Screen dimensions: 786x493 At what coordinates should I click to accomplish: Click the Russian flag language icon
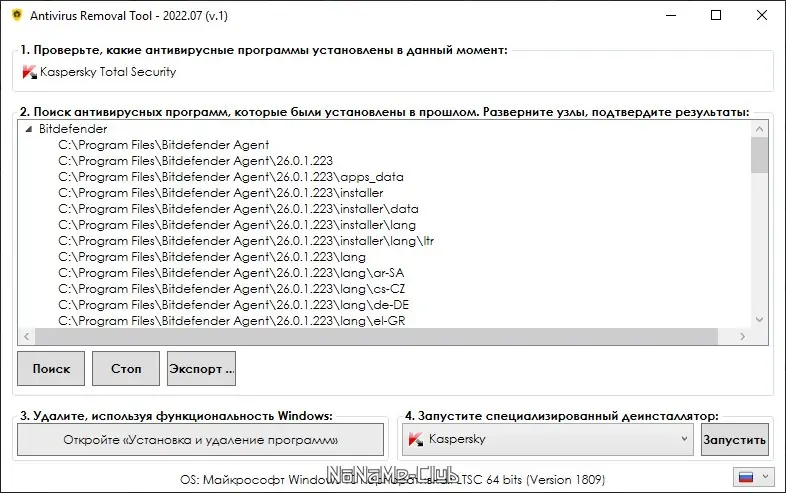point(744,476)
